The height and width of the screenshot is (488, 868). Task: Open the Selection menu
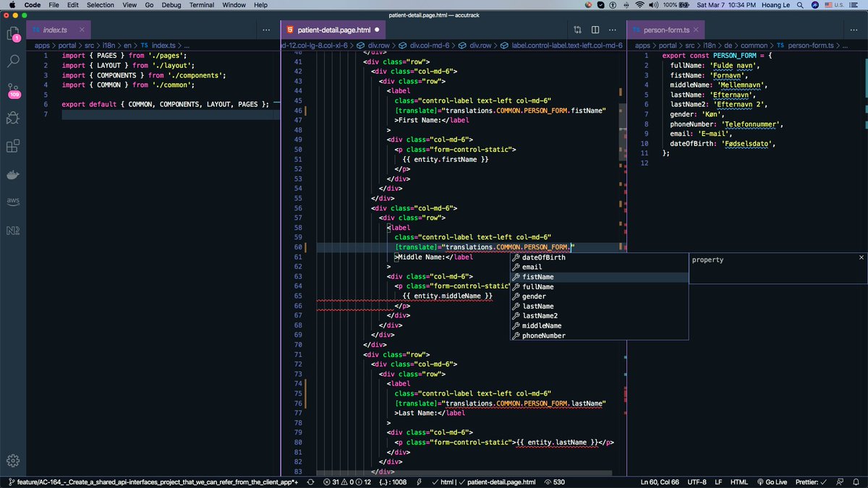click(x=101, y=5)
